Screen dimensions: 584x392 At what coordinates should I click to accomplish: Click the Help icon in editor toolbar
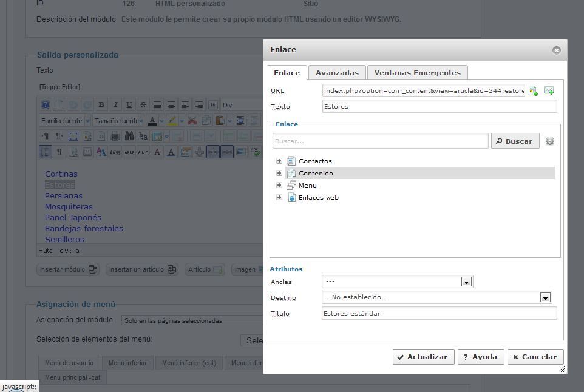[x=46, y=104]
